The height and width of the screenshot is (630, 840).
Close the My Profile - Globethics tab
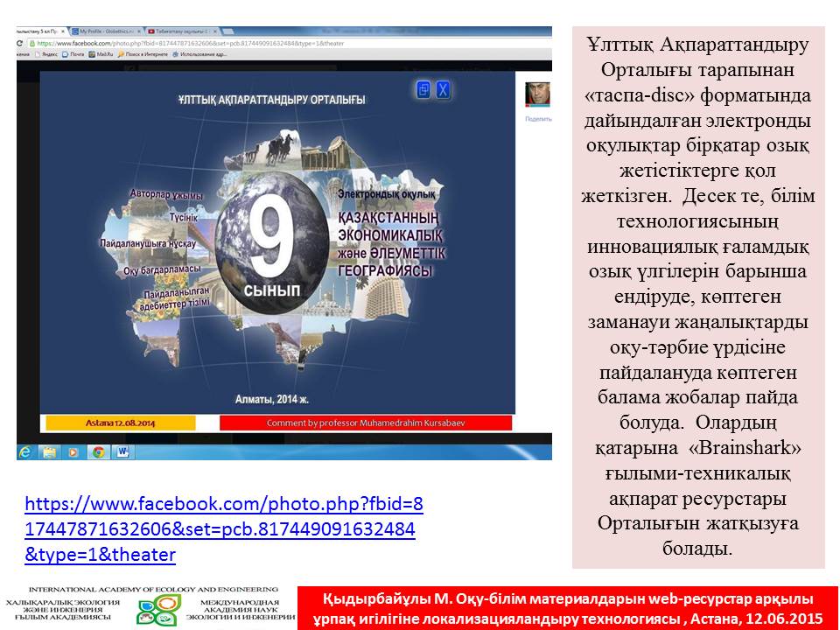(x=139, y=31)
